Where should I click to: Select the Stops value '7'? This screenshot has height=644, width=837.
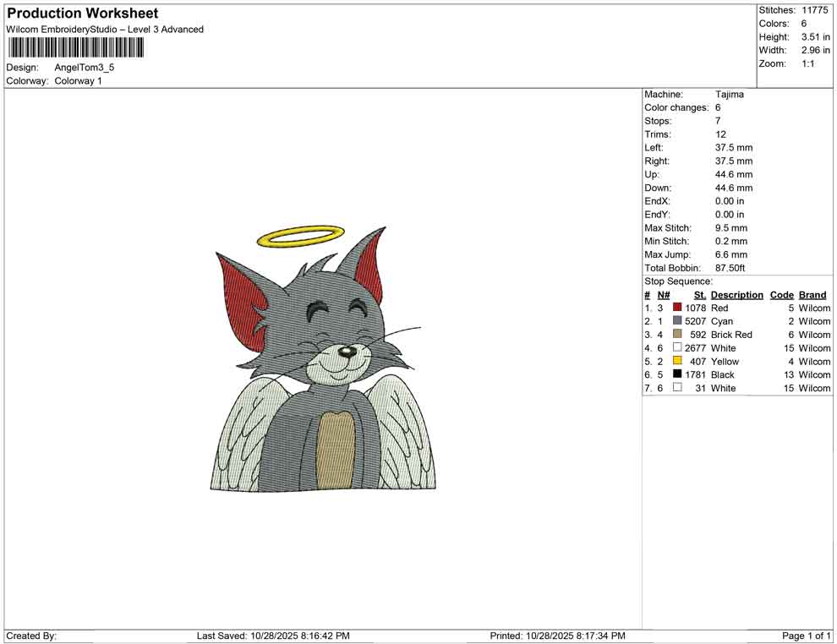pyautogui.click(x=718, y=121)
